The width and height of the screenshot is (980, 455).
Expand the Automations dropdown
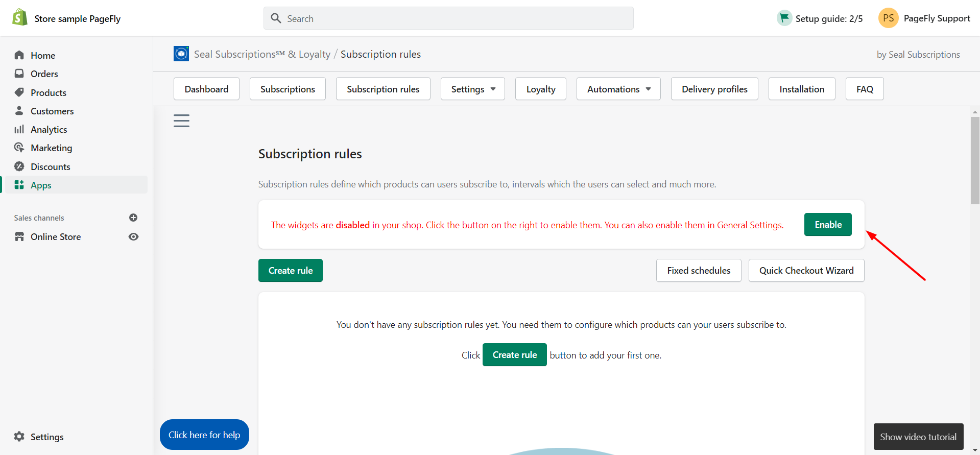[618, 89]
